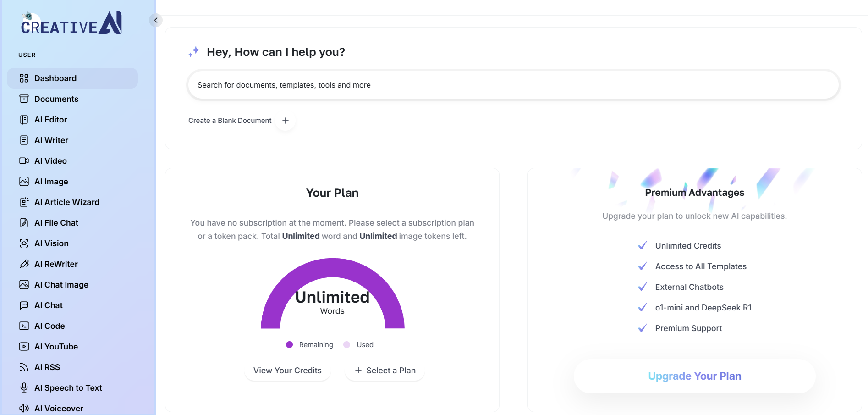The width and height of the screenshot is (868, 415).
Task: Click the purple Unlimited words gauge
Action: point(333,293)
